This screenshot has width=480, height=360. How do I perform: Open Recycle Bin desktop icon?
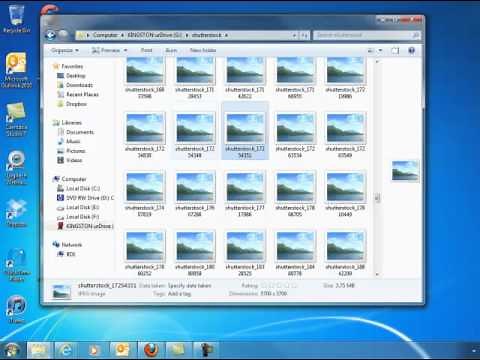[16, 19]
